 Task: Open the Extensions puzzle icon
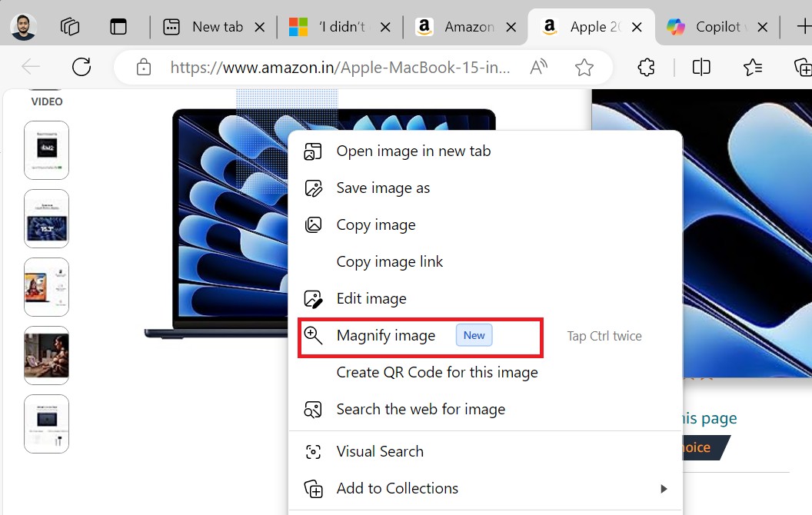645,67
